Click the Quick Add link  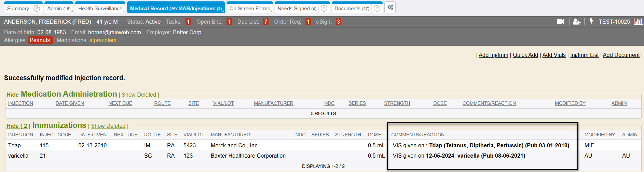coord(525,55)
